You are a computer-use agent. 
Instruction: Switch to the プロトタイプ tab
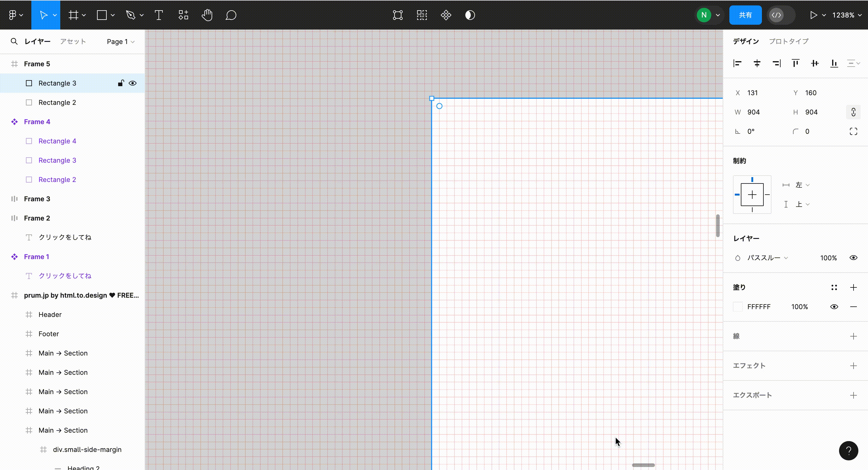tap(788, 41)
